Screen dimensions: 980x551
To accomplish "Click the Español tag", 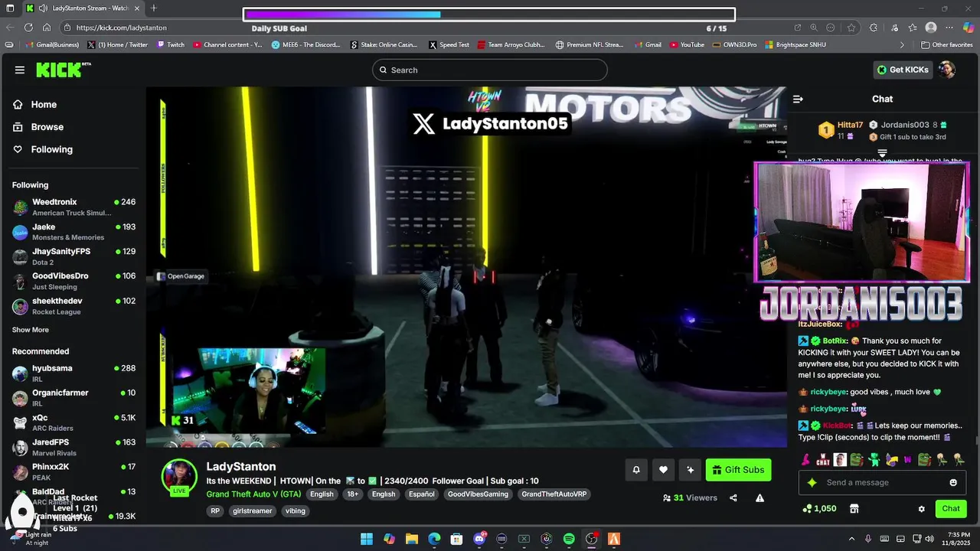I will (422, 494).
